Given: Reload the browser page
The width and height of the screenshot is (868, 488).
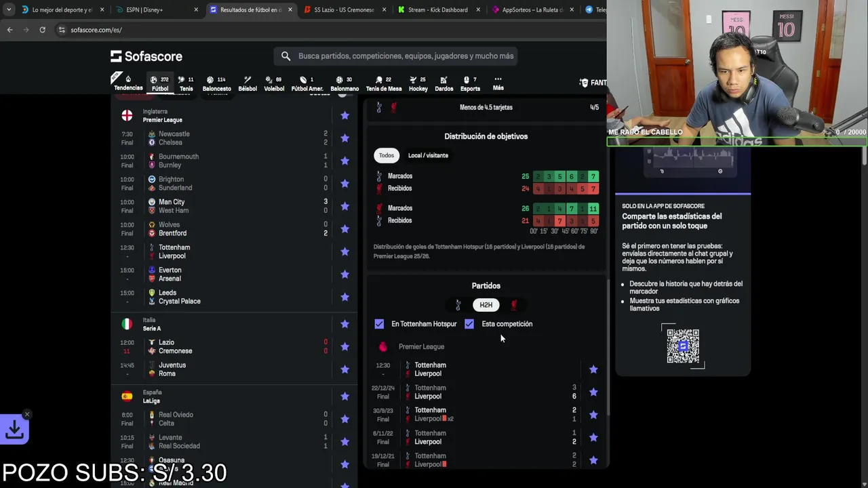Looking at the screenshot, I should pyautogui.click(x=42, y=30).
